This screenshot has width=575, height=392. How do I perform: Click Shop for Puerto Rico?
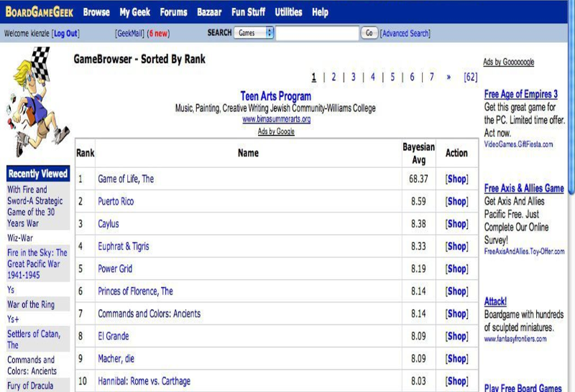[x=457, y=202]
